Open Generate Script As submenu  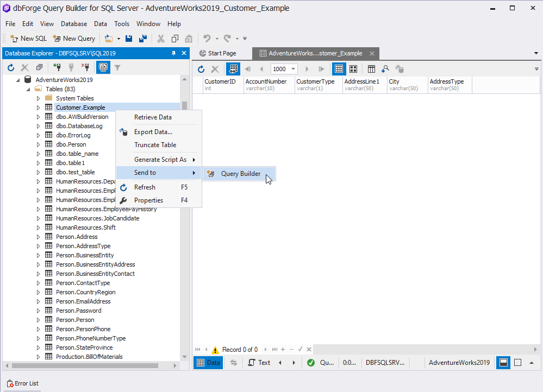click(159, 160)
